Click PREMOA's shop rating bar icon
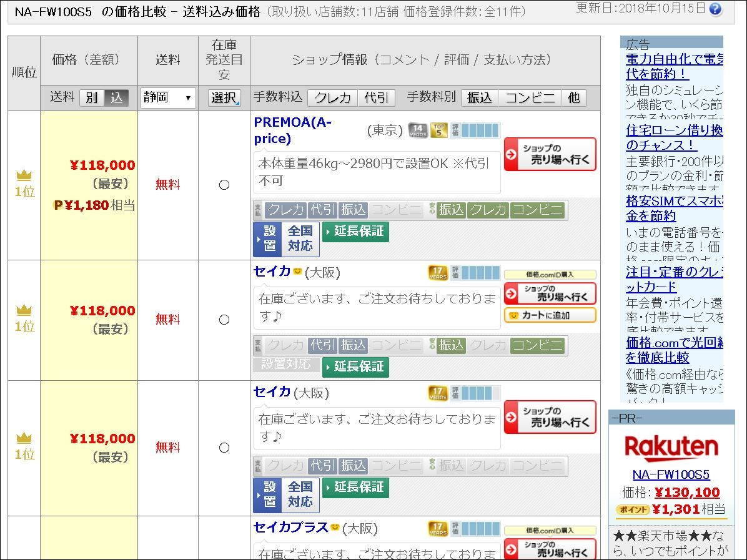This screenshot has height=560, width=747. click(475, 130)
